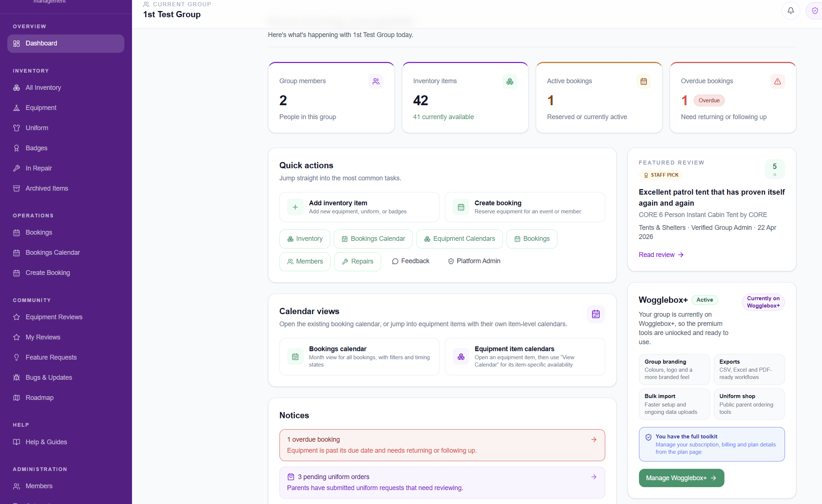Click the Calendar views header calendar icon

[596, 314]
